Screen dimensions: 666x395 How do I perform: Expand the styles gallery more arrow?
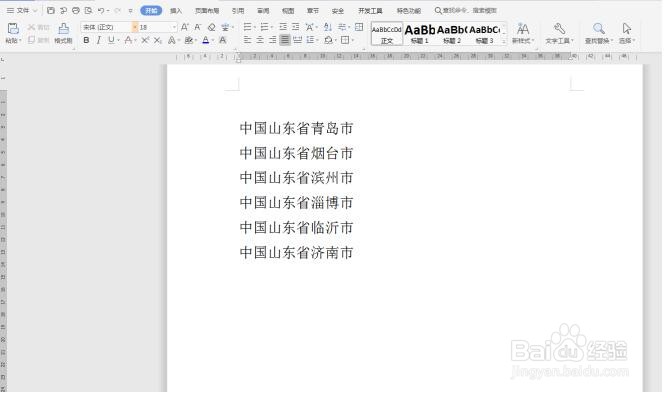pyautogui.click(x=504, y=42)
